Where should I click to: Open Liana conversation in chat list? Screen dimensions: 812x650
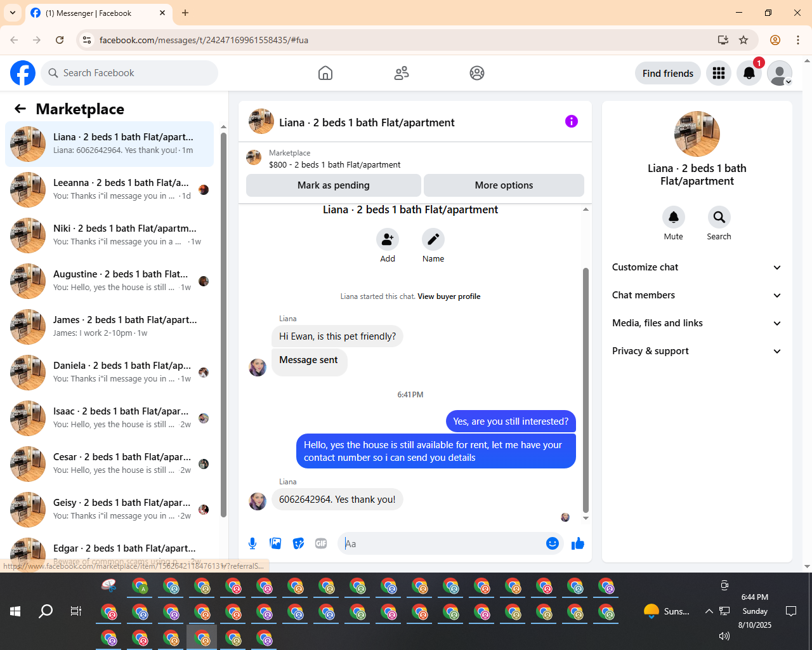110,144
